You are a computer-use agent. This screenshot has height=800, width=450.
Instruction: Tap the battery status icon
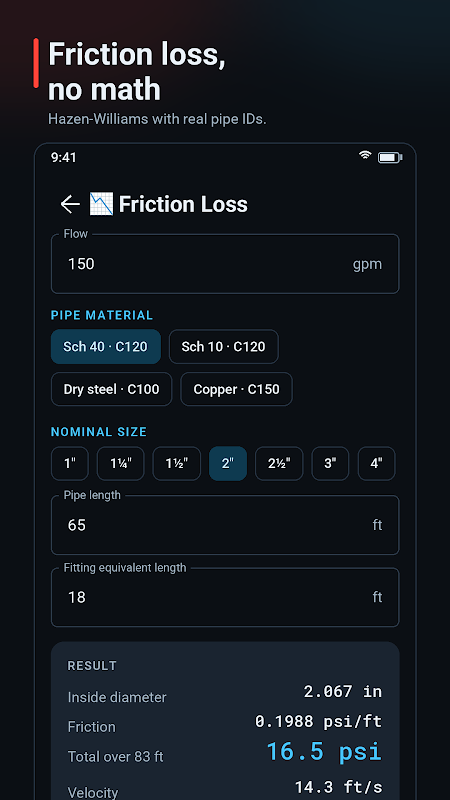[x=390, y=157]
